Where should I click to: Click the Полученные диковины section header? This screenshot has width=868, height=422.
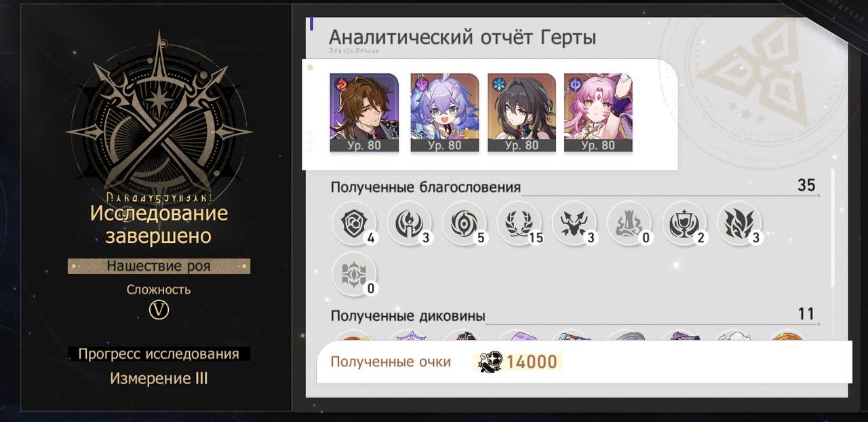click(x=408, y=315)
